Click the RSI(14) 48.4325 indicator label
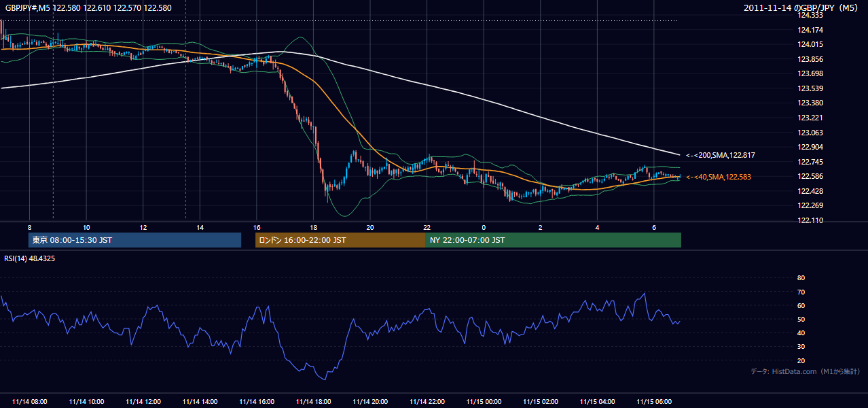Image resolution: width=868 pixels, height=408 pixels. (30, 258)
